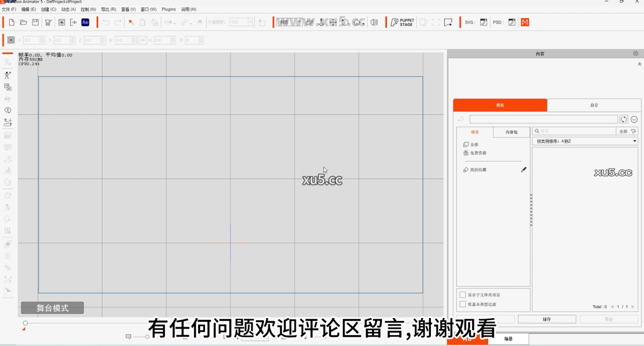Image resolution: width=644 pixels, height=346 pixels.
Task: Select the After Effects export icon
Action: [84, 22]
